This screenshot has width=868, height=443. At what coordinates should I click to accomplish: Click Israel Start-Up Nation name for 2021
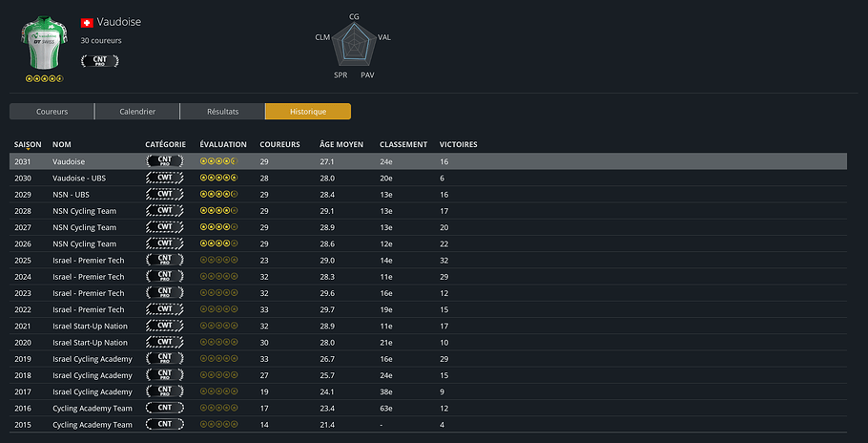[90, 326]
